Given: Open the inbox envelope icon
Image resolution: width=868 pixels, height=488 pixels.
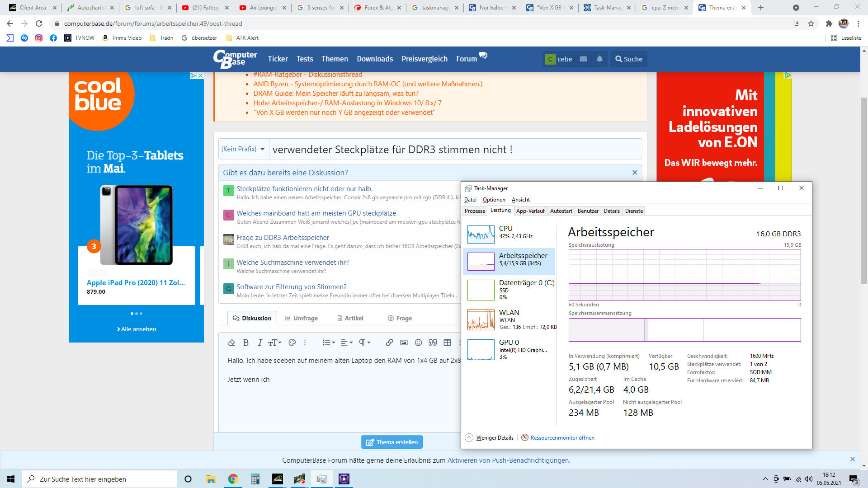Looking at the screenshot, I should [x=583, y=59].
